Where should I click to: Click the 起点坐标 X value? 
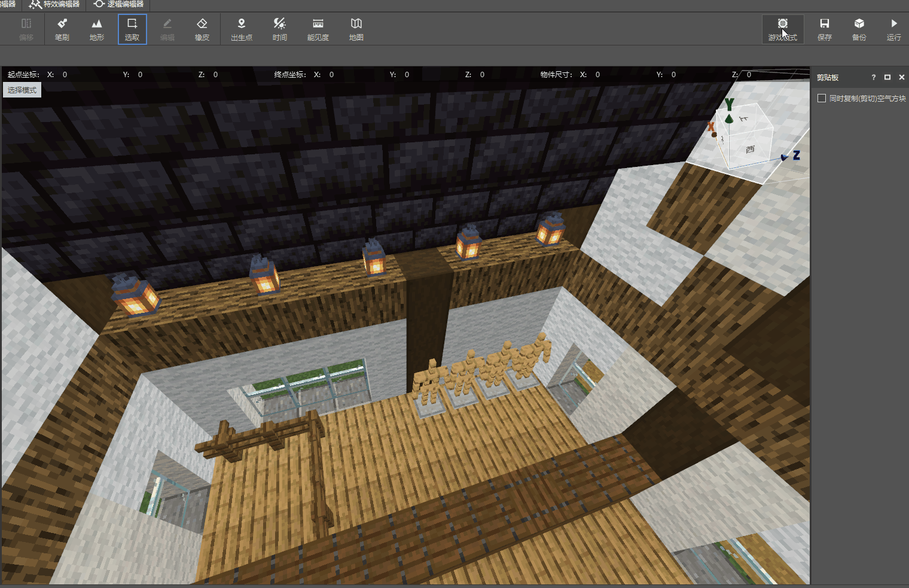click(65, 75)
